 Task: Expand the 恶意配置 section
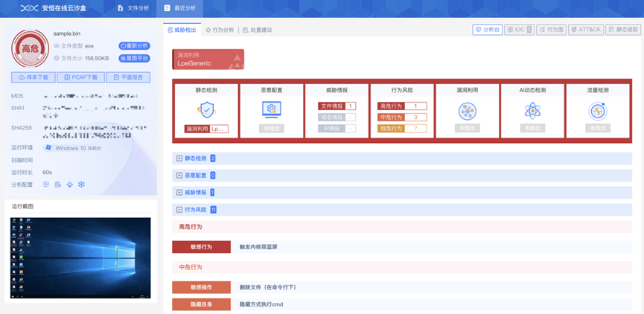point(179,176)
